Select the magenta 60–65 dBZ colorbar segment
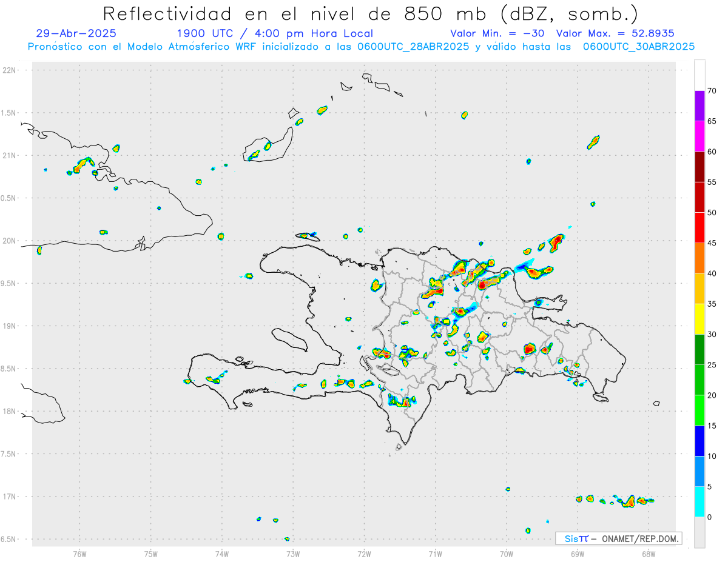This screenshot has height=562, width=728. pos(699,136)
